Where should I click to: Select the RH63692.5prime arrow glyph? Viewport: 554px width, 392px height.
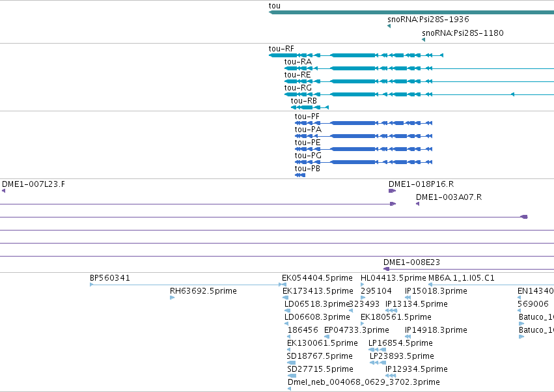pyautogui.click(x=172, y=298)
